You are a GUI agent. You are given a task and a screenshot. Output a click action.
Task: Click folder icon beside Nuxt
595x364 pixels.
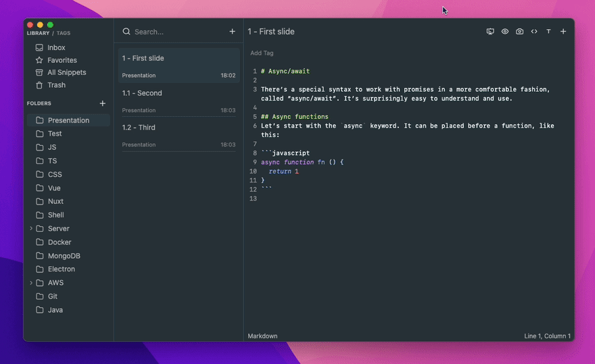39,201
